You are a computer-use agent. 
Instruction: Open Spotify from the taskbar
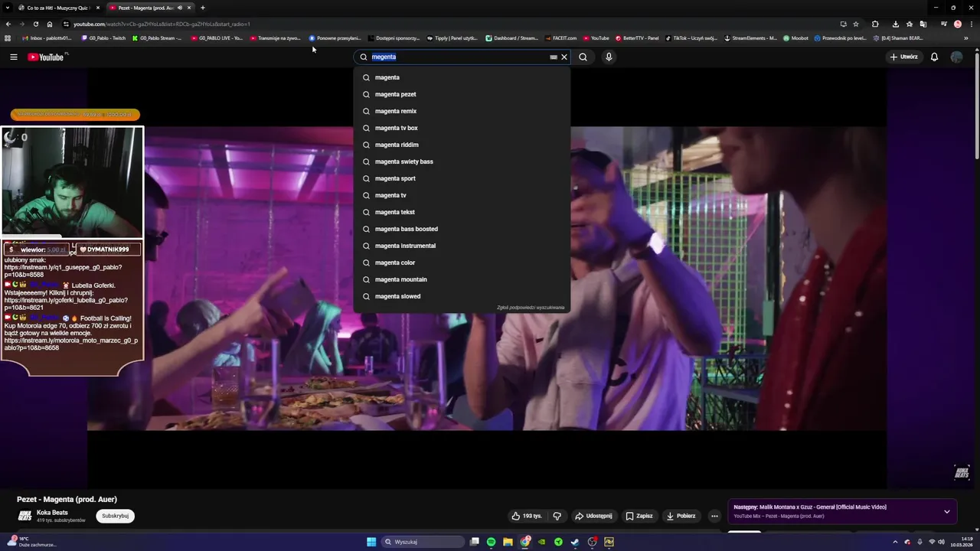(x=491, y=542)
